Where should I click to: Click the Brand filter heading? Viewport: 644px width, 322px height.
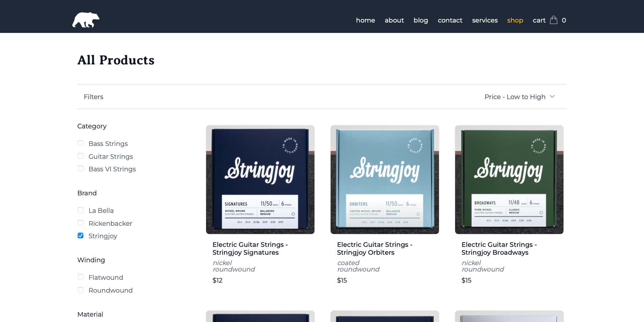(87, 193)
